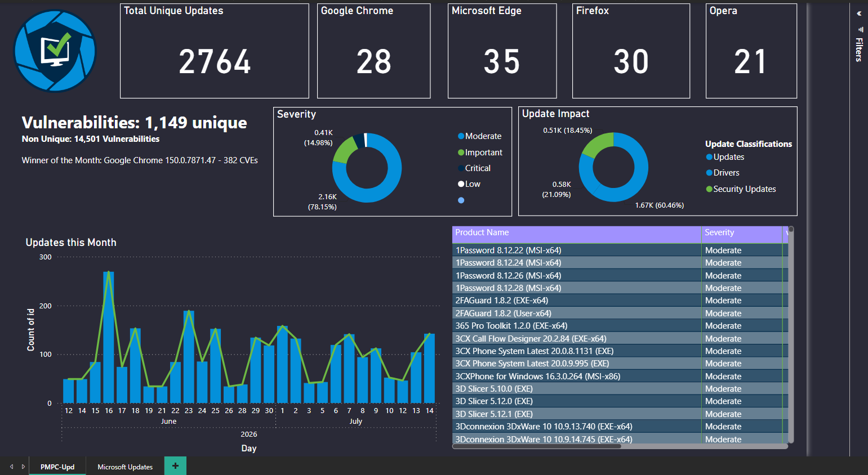Select row 1Password 8.12.26 (MSI-x64)
The height and width of the screenshot is (475, 868).
coord(620,276)
